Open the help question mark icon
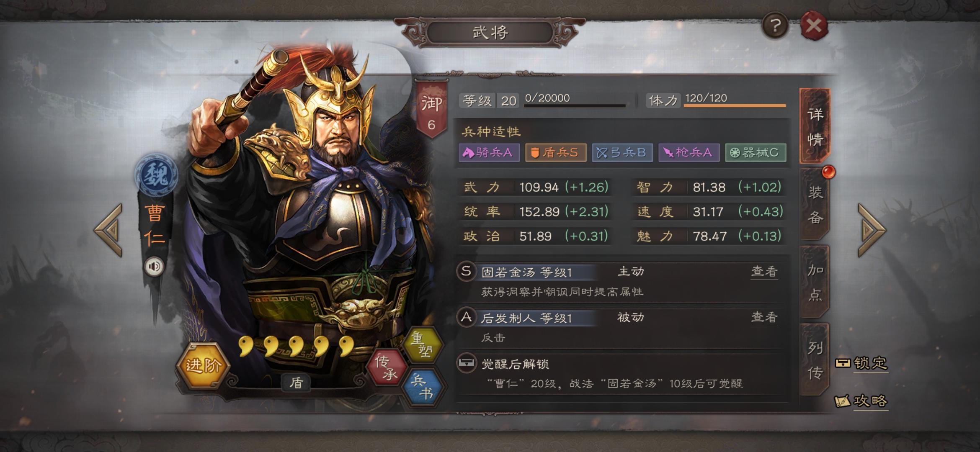 [775, 26]
